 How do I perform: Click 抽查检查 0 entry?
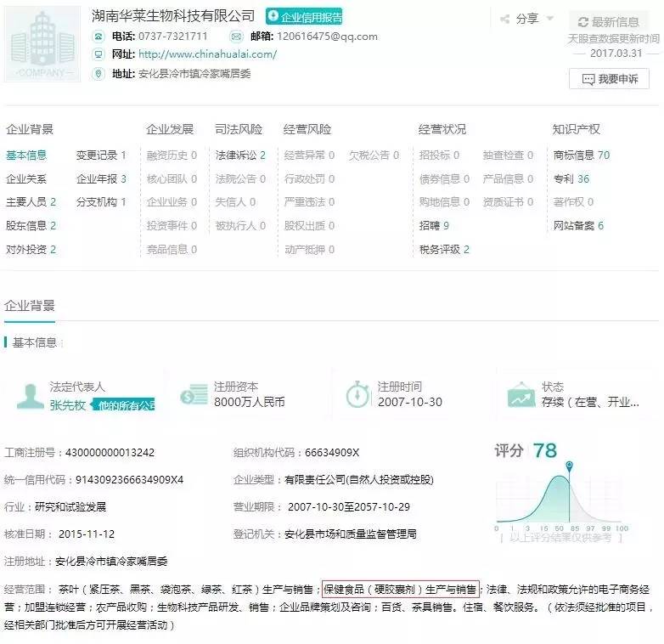pos(508,155)
